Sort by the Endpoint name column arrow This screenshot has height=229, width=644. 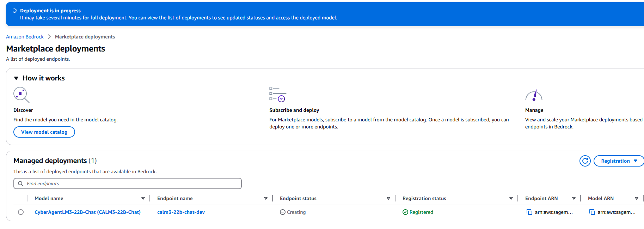[266, 198]
